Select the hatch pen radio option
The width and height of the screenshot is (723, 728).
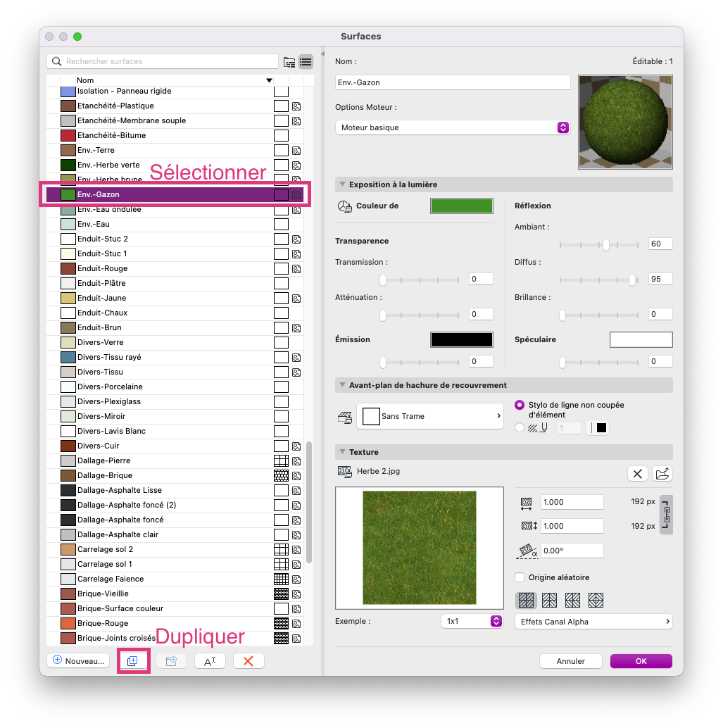(x=520, y=427)
